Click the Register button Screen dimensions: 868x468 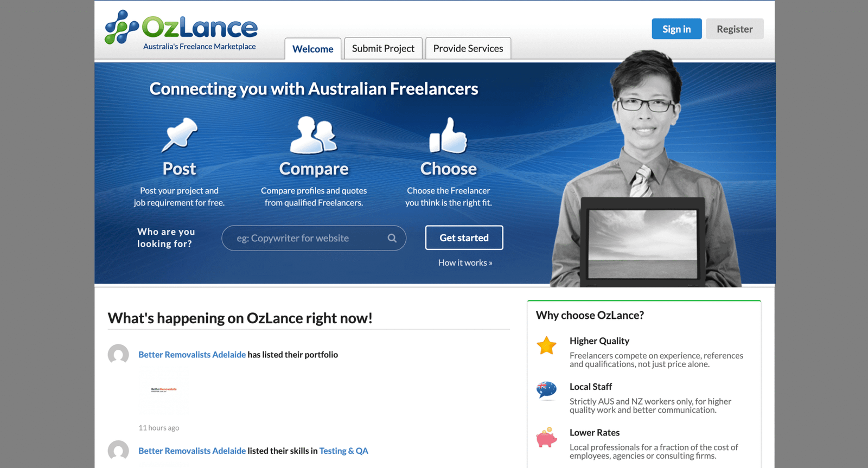click(x=735, y=29)
